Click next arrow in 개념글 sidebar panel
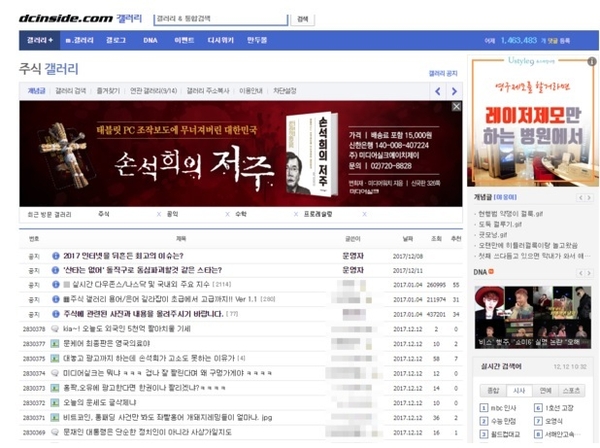The width and height of the screenshot is (600, 448). pos(589,197)
